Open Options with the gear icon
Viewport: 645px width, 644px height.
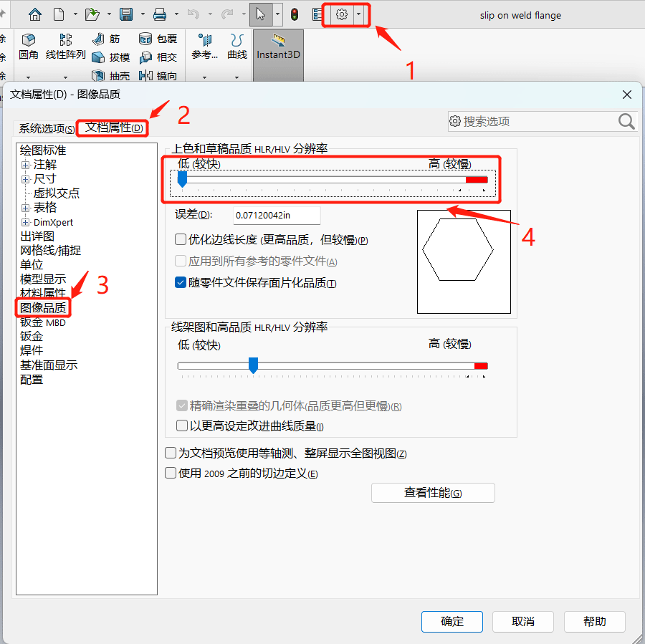pyautogui.click(x=341, y=15)
